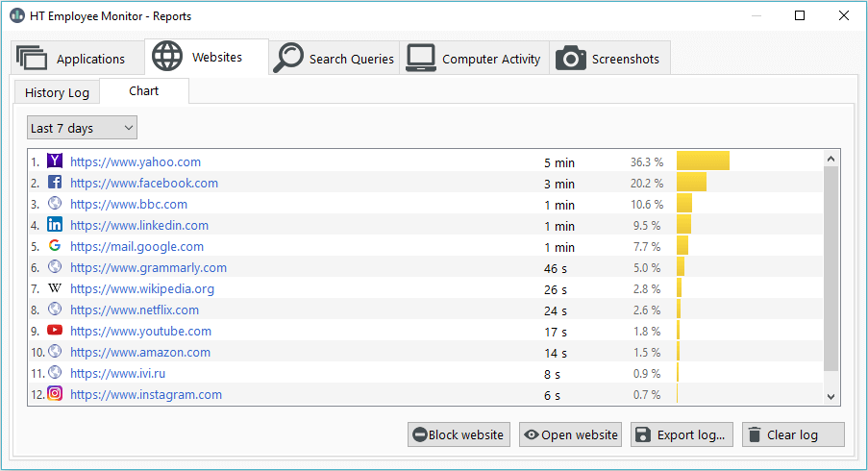Click the yellow usage bar for bbc.com
The image size is (868, 471).
click(x=684, y=203)
